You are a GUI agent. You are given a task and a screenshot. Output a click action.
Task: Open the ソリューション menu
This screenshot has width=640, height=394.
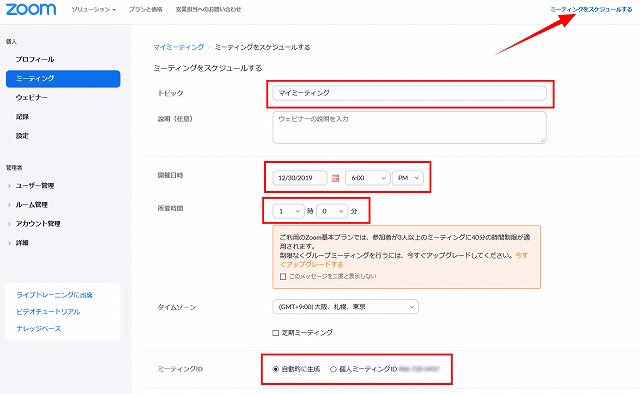click(x=93, y=9)
